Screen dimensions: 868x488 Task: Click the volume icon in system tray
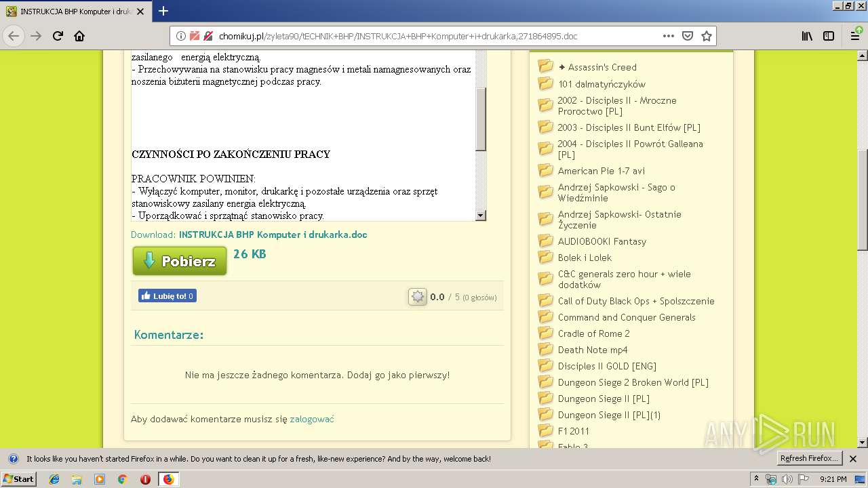point(787,479)
